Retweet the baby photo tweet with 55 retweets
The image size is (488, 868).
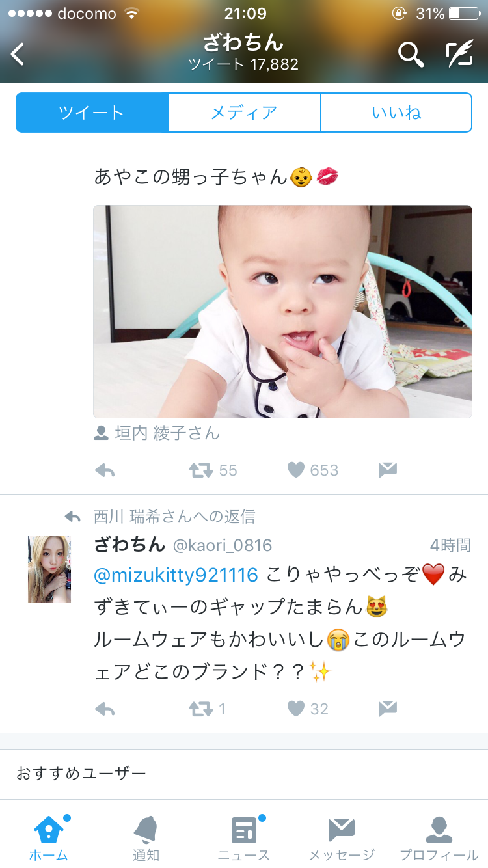tap(201, 470)
